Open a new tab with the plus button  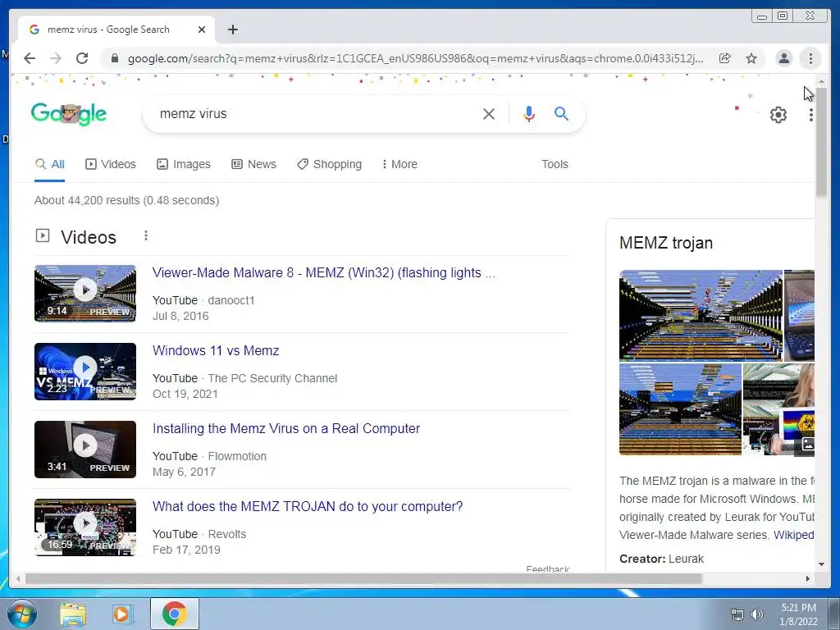(232, 30)
